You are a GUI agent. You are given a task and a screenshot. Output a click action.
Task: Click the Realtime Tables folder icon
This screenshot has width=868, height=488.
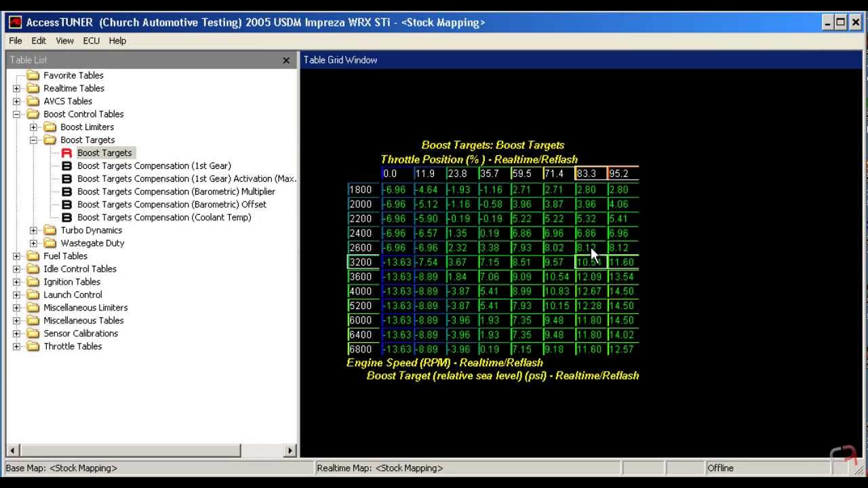point(33,88)
